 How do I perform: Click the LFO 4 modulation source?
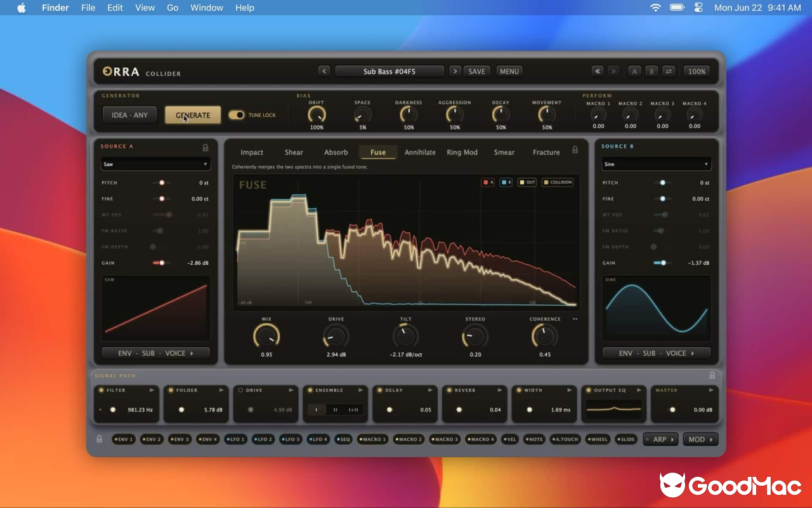click(318, 439)
